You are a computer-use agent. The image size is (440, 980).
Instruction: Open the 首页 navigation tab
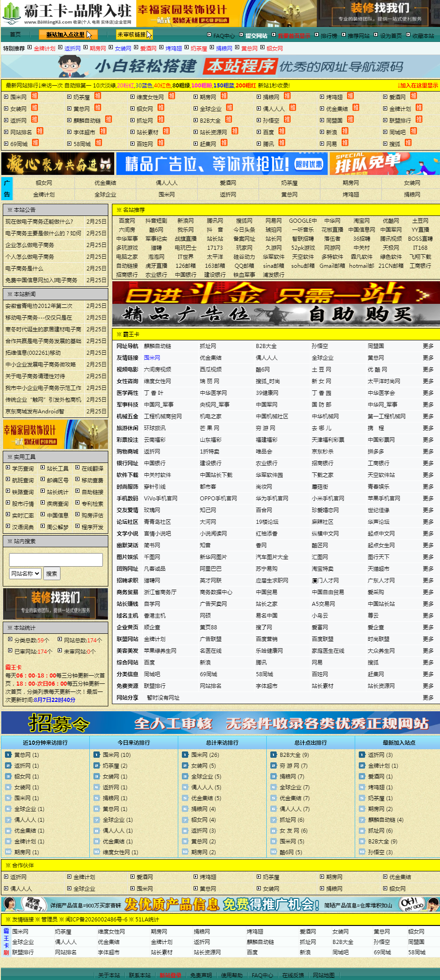[x=16, y=34]
